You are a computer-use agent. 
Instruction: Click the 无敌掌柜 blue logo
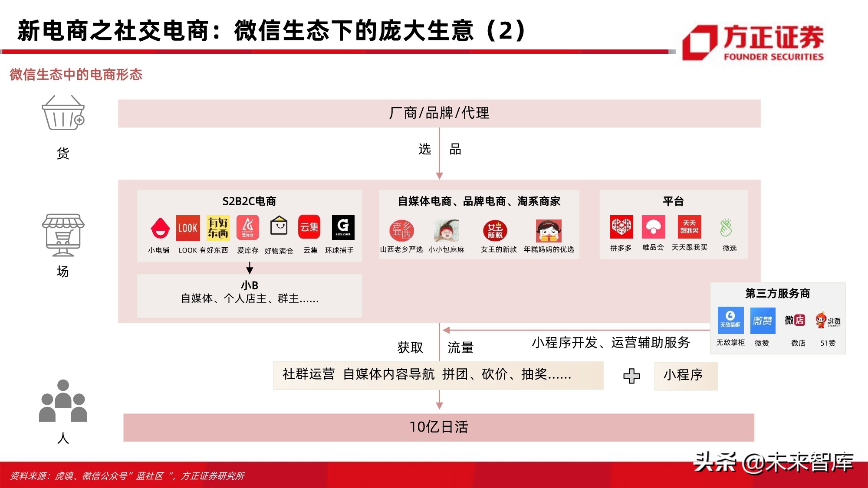(730, 320)
